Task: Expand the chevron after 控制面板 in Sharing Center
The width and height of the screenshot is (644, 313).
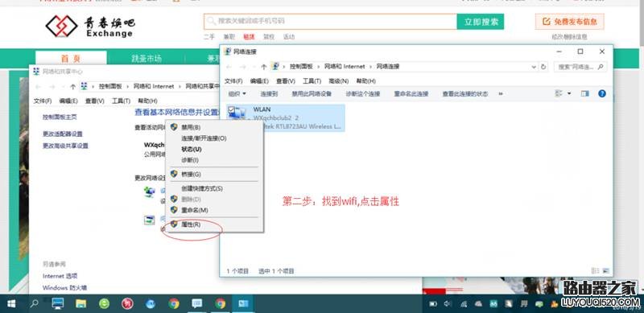Action: point(128,86)
